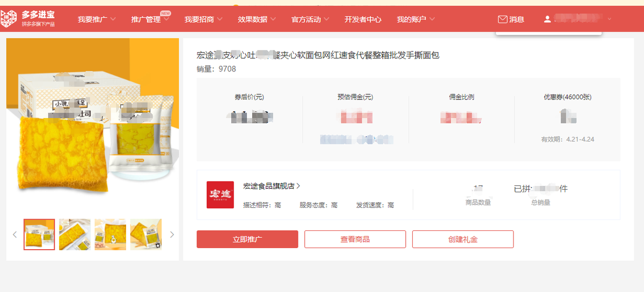This screenshot has height=292, width=644.
Task: Click the NEW badge on 推广管理
Action: click(x=166, y=13)
